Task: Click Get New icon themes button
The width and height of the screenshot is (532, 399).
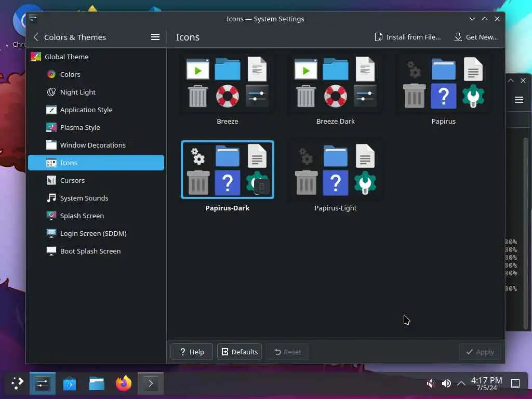Action: [476, 37]
